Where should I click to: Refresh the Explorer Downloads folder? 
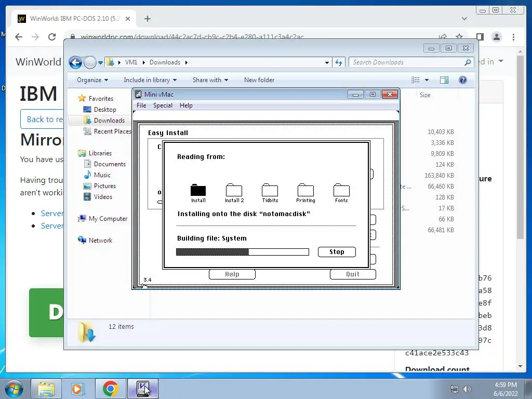pyautogui.click(x=339, y=62)
